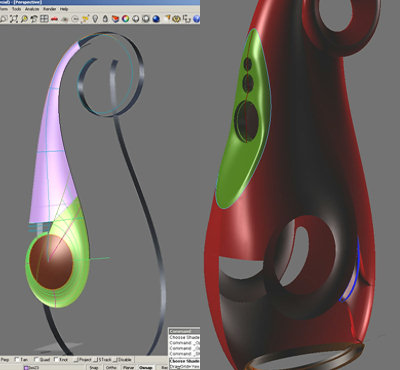Open the Help menu
This screenshot has height=370, width=400.
[x=64, y=9]
